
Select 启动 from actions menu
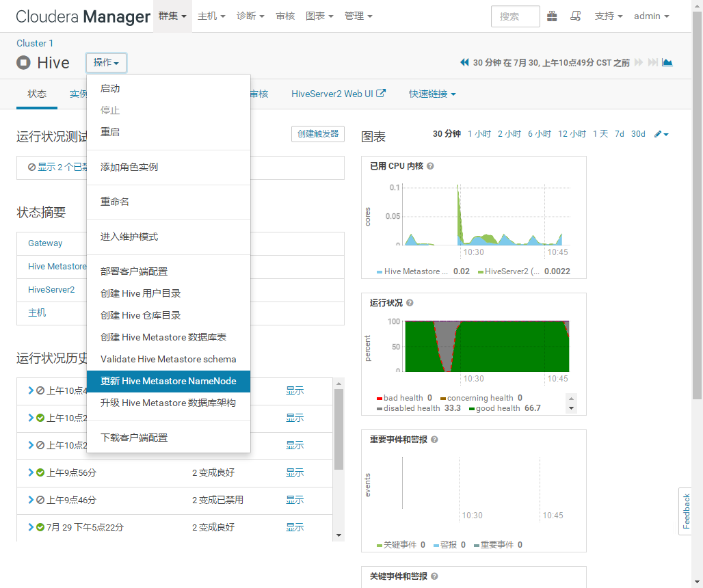168,89
